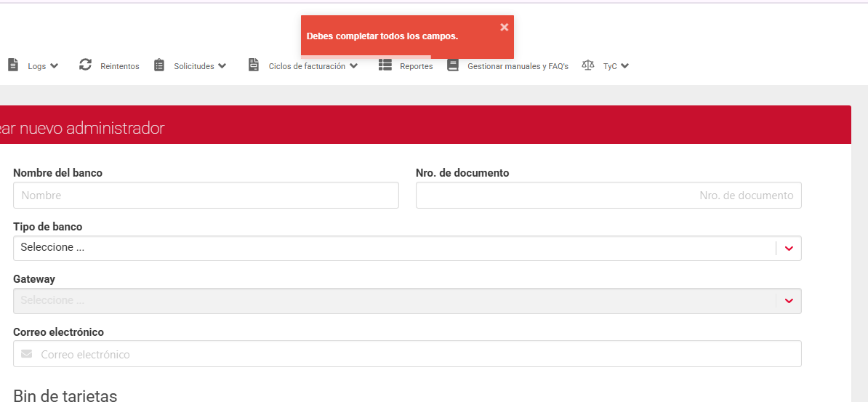Focus the Nombre del banco field
This screenshot has height=402, width=868.
pos(206,196)
